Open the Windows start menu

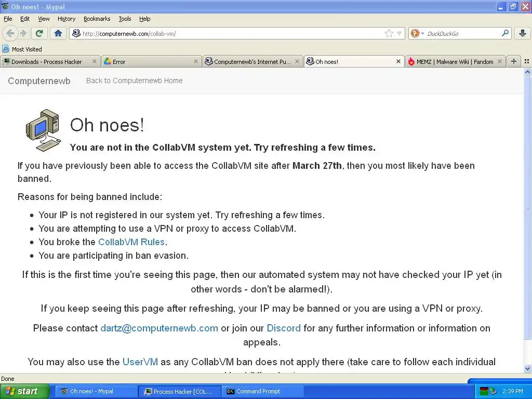(x=25, y=391)
